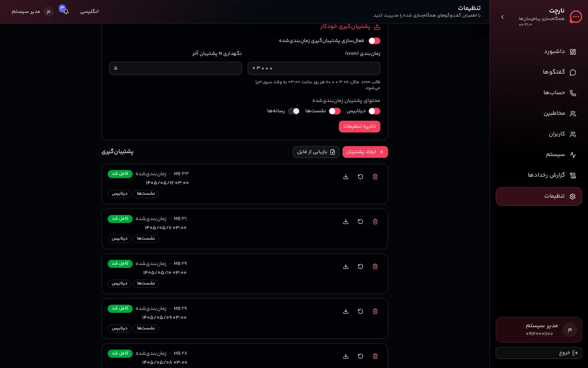Open System (سیستم) in sidebar
588x368 pixels.
point(539,155)
